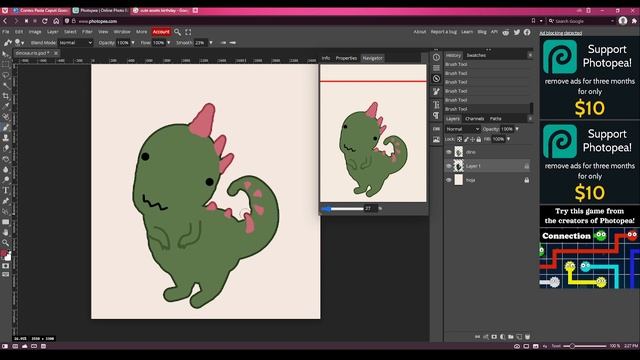
Task: Adjust browser zoom slider in status bar
Action: point(584,346)
